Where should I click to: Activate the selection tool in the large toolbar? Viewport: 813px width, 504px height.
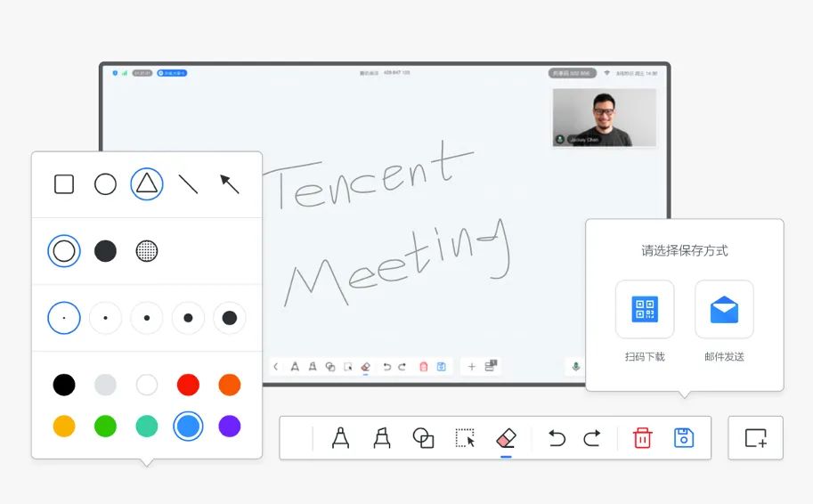[x=465, y=438]
